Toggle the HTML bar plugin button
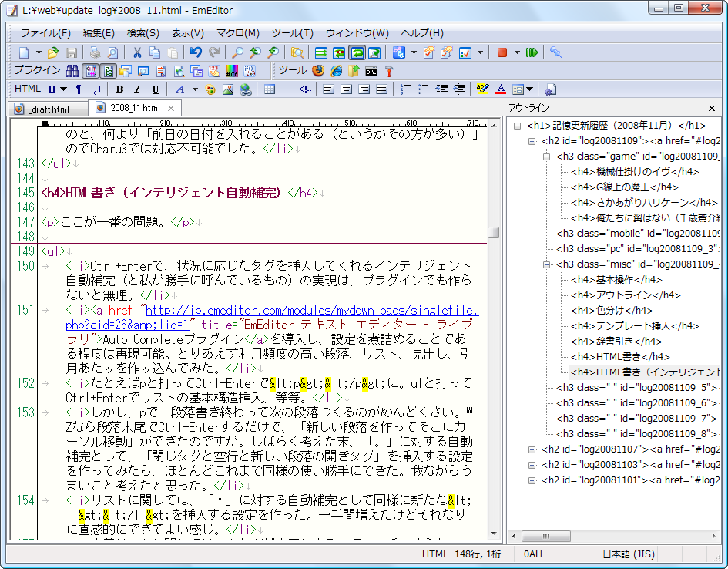 tap(91, 71)
